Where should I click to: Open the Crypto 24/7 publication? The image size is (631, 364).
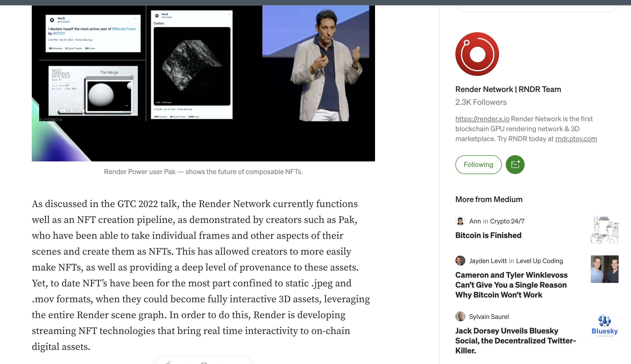pyautogui.click(x=507, y=221)
